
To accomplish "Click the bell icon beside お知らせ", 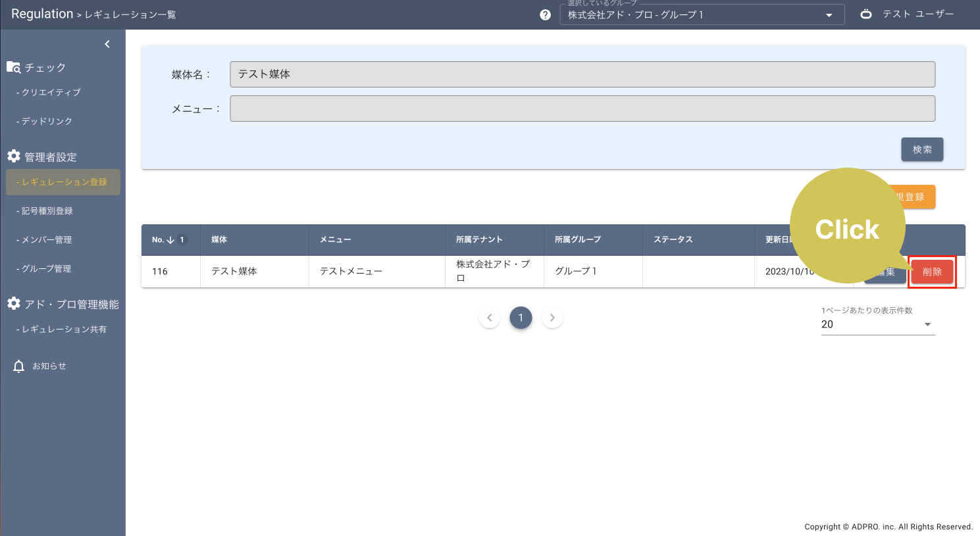I will [x=18, y=366].
